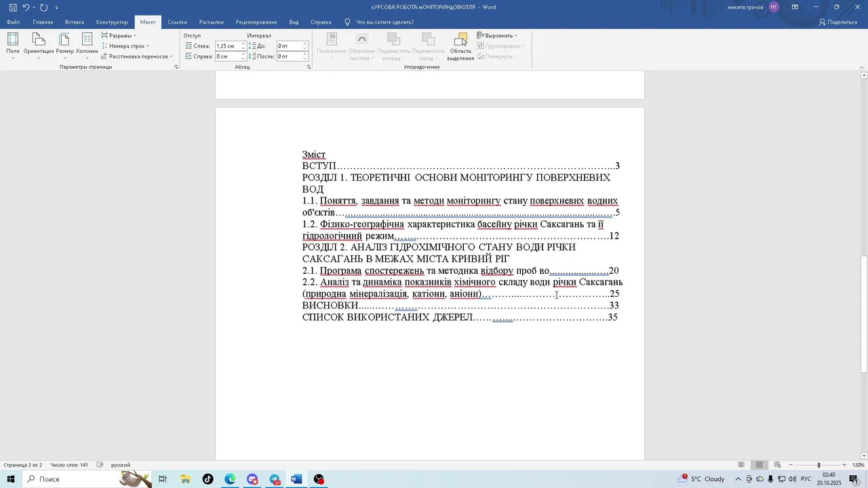
Task: Switch to Read Mode view
Action: 741,465
